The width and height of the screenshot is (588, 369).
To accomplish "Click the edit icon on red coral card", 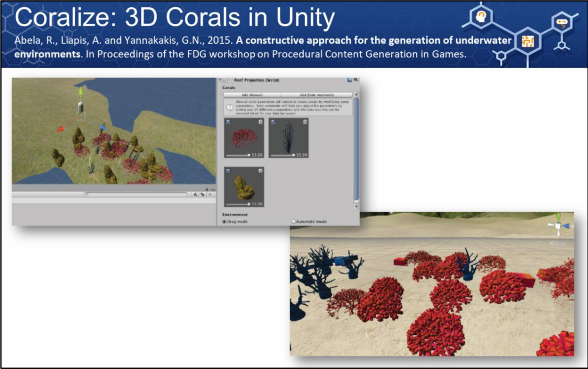I will click(228, 122).
